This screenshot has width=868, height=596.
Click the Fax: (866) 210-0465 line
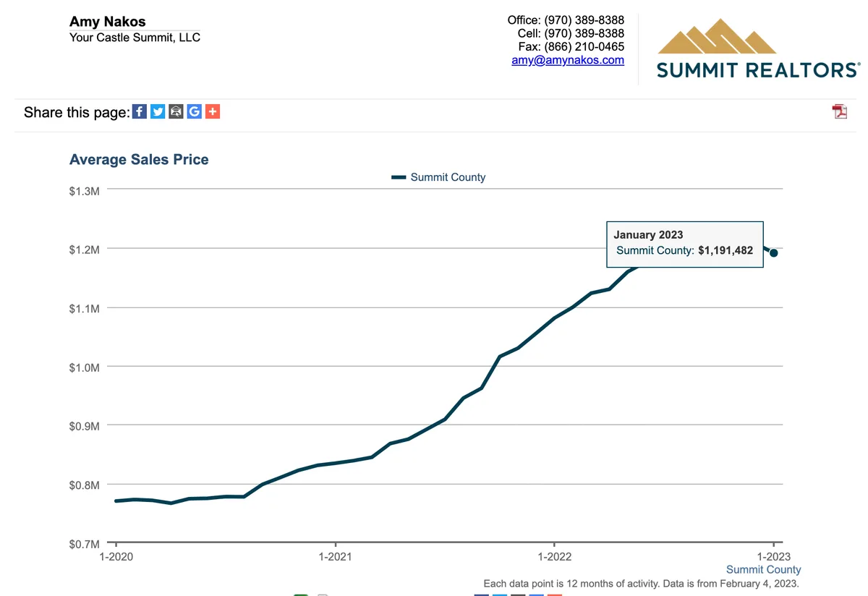coord(571,47)
